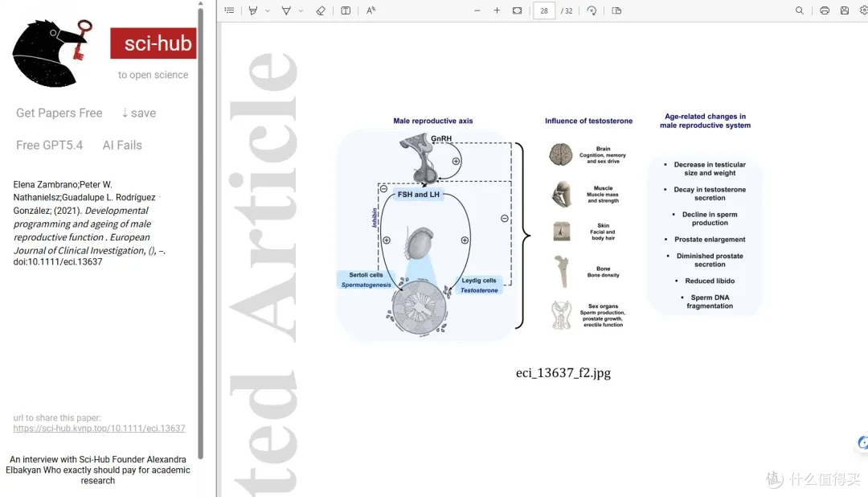868x497 pixels.
Task: Click the doi:10.1111/eci.13637 text
Action: tap(58, 262)
